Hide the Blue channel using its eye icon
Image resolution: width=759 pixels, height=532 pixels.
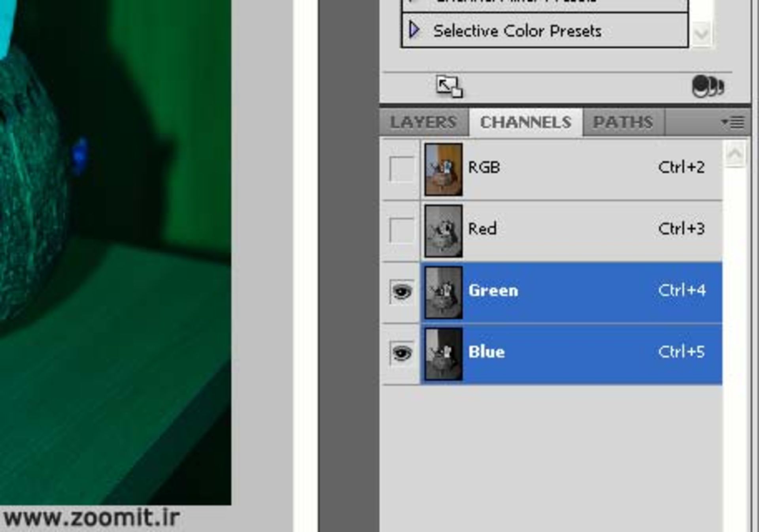tap(403, 353)
